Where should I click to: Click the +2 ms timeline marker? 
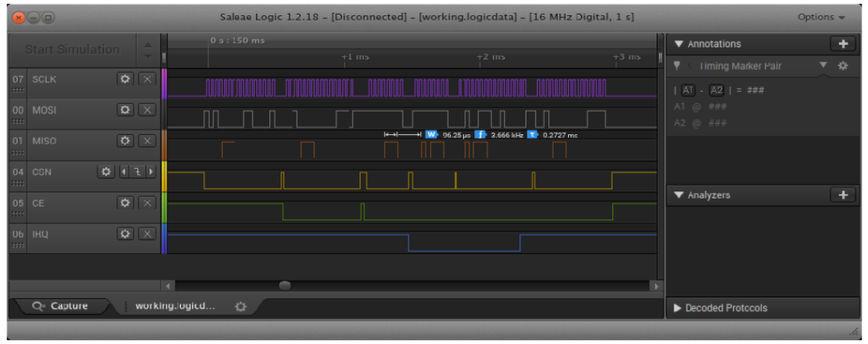[491, 56]
